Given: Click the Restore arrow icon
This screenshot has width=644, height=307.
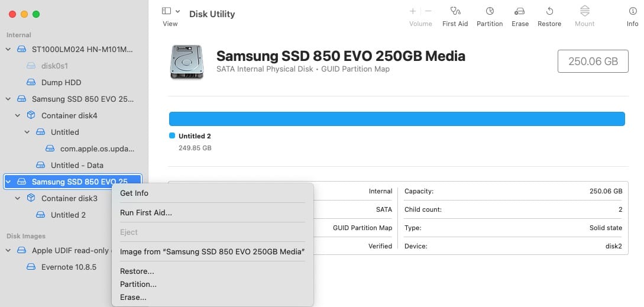Looking at the screenshot, I should point(549,11).
